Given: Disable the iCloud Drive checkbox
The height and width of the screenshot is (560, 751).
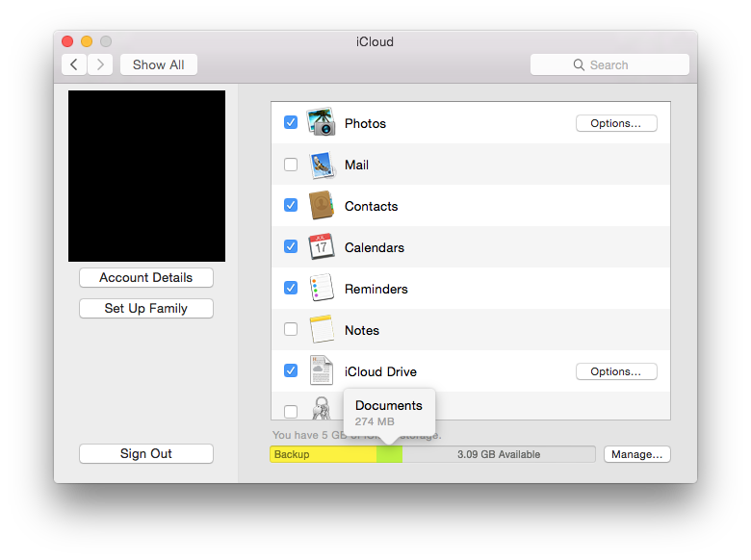Looking at the screenshot, I should tap(291, 370).
